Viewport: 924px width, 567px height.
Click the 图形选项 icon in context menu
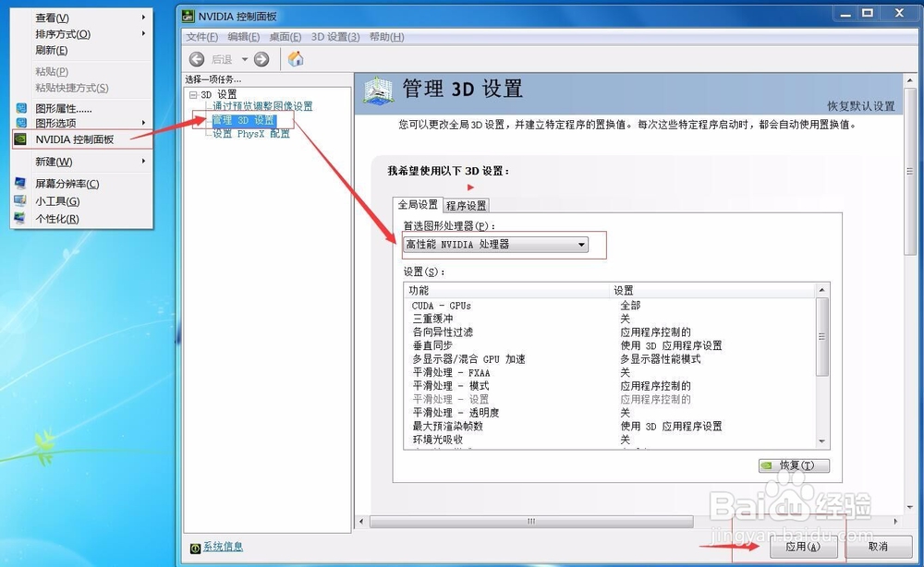tap(21, 123)
